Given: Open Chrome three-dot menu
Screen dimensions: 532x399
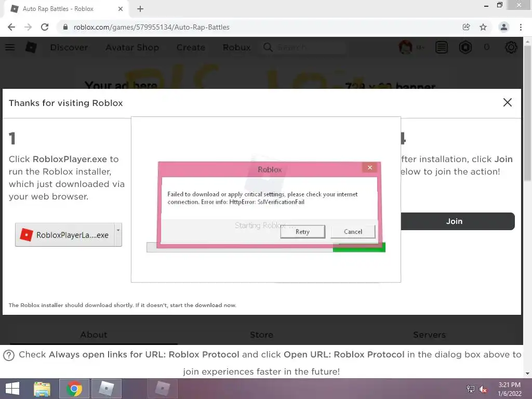Looking at the screenshot, I should tap(521, 27).
